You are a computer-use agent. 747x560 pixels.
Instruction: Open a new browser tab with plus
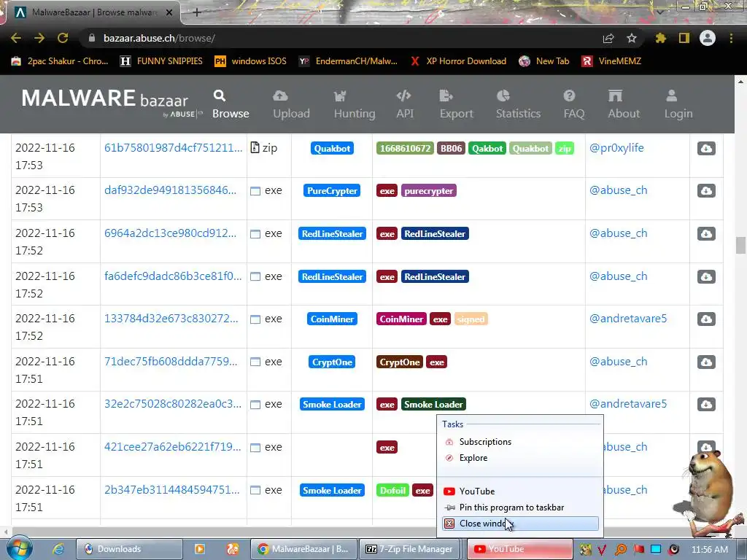(197, 12)
